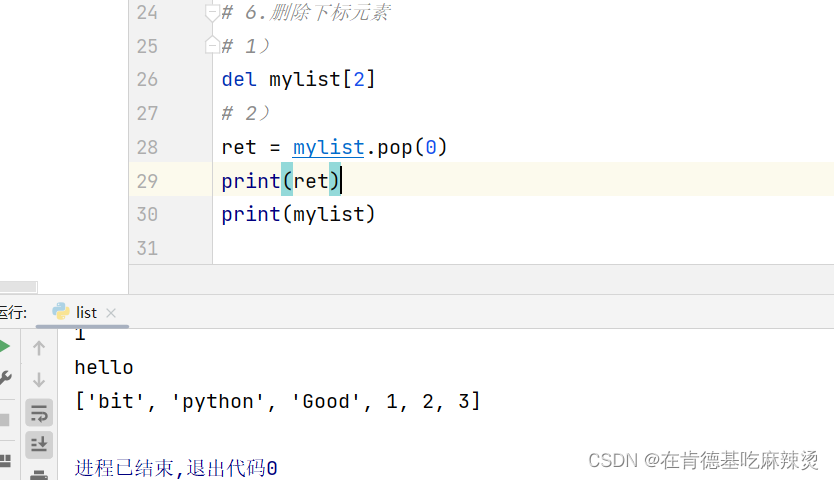The height and width of the screenshot is (480, 834).
Task: Click line number 26 in gutter
Action: [147, 79]
